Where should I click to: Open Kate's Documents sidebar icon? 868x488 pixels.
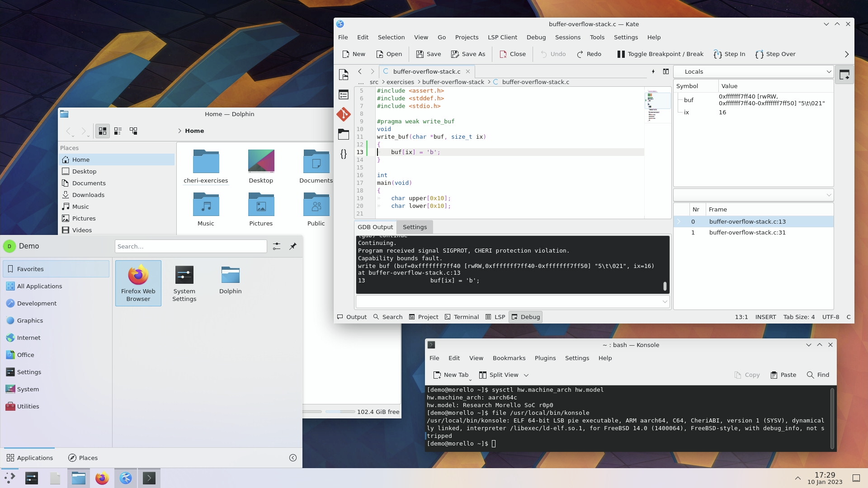pos(343,75)
